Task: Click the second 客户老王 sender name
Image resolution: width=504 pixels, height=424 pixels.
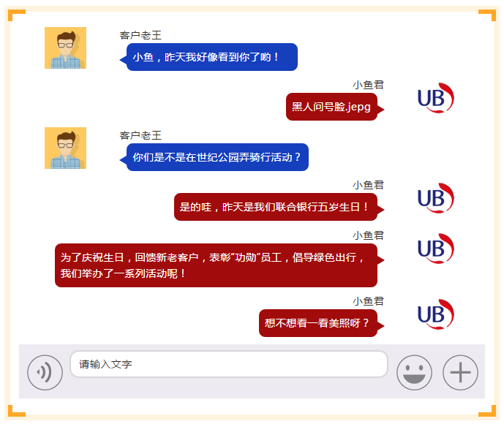Action: [140, 135]
